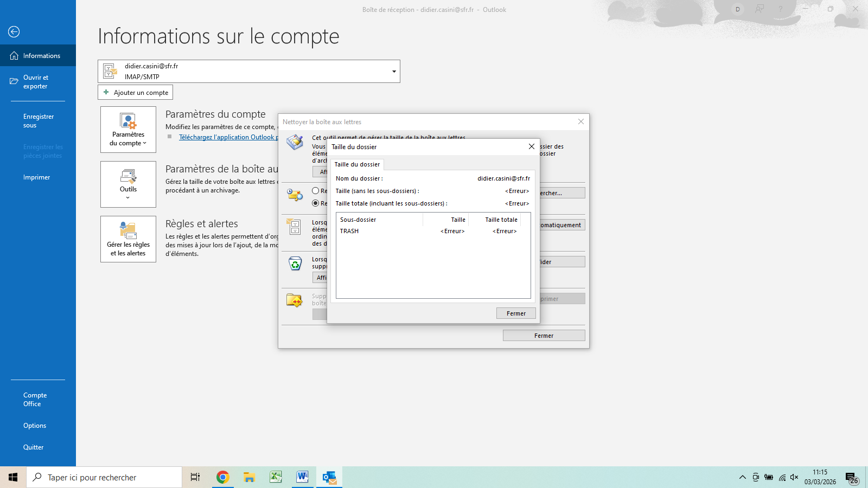
Task: Open Outlook Options from the sidebar
Action: coord(38,426)
